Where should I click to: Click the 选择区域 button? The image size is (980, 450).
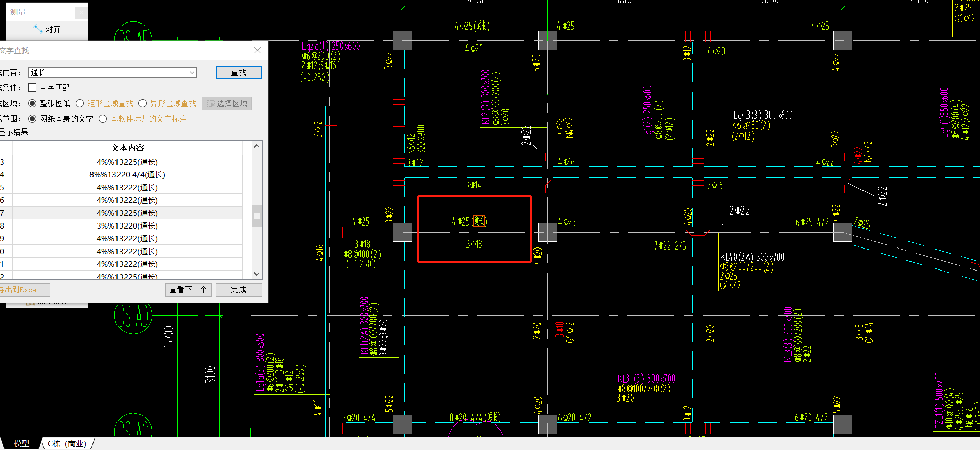(x=227, y=103)
